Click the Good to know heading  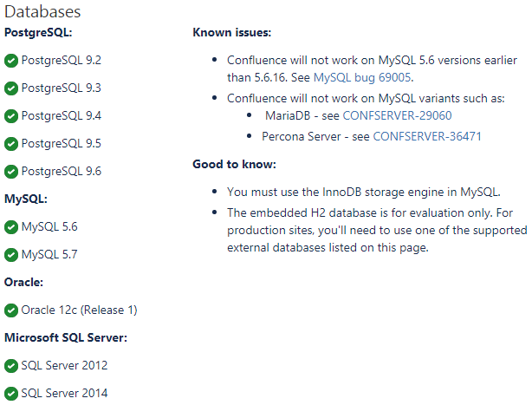click(x=235, y=164)
